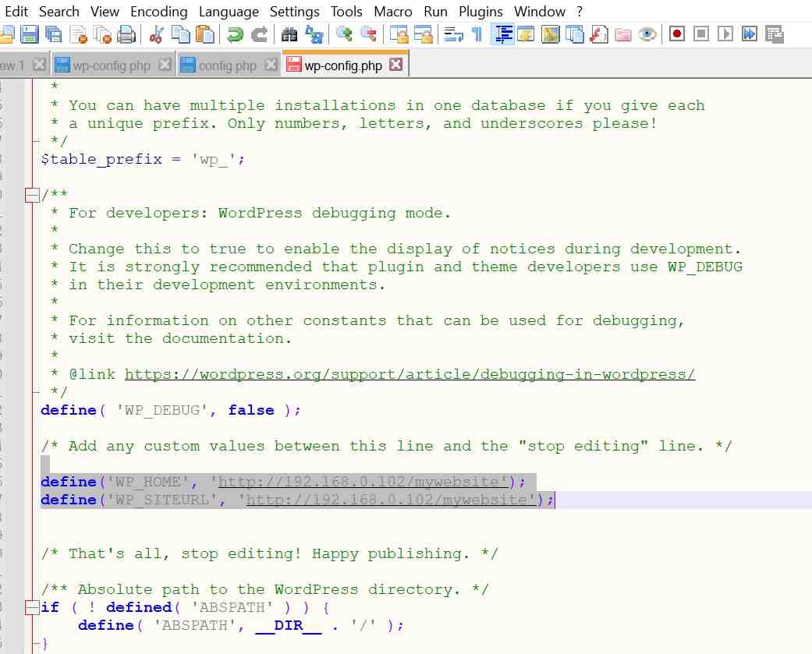The width and height of the screenshot is (812, 654).
Task: Print the document using printer icon
Action: tap(126, 34)
